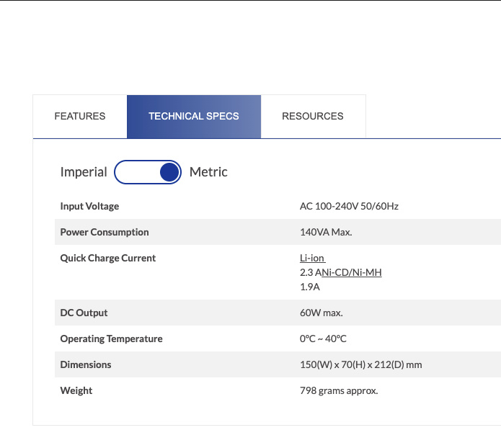Select the AC 100-240V 50/60Hz value

click(349, 206)
